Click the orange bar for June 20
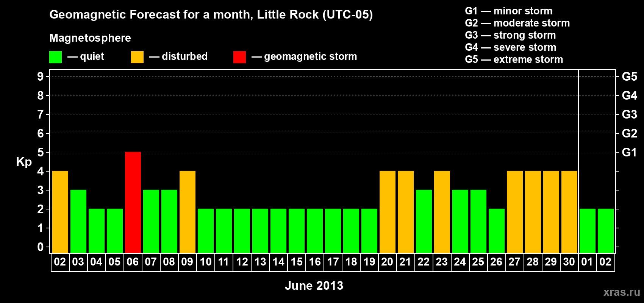Screen dimensions: 644x303 [x=388, y=212]
